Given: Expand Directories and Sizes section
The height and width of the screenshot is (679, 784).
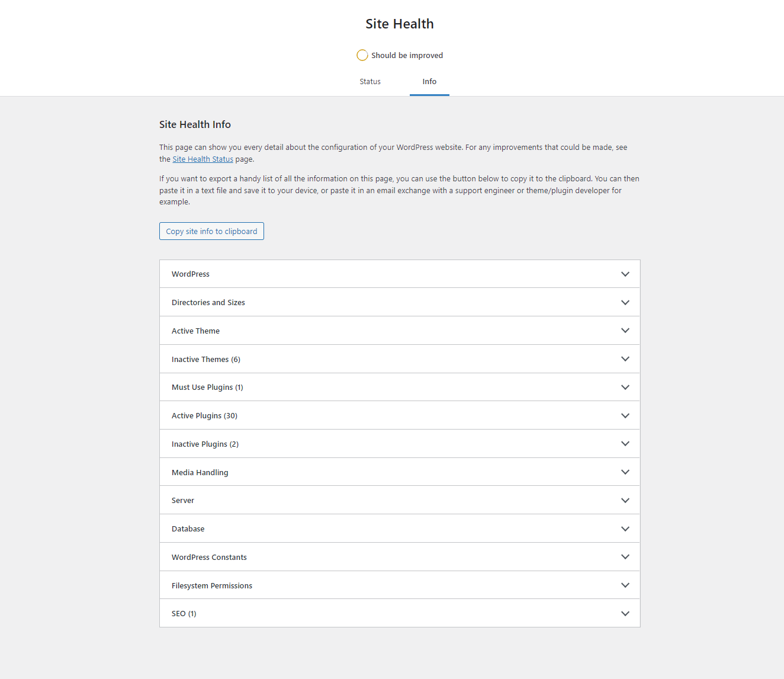Looking at the screenshot, I should 400,302.
